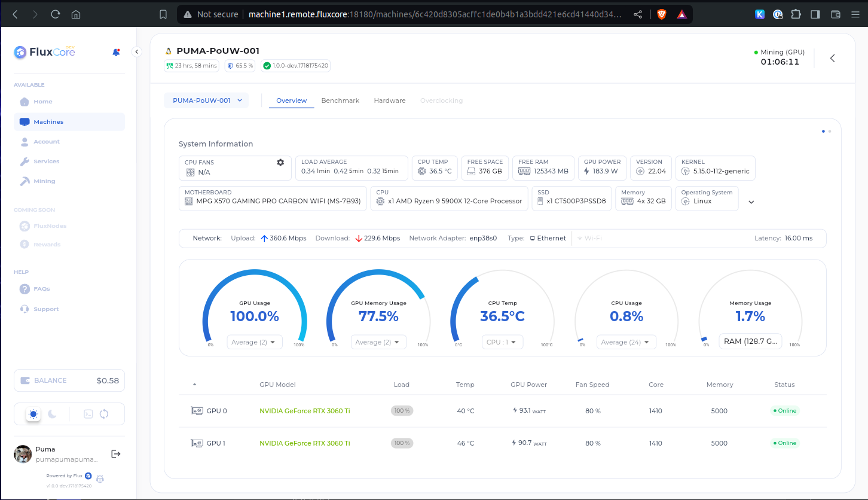Screen dimensions: 868x500
Task: Open the Mining page from sidebar
Action: pos(44,181)
